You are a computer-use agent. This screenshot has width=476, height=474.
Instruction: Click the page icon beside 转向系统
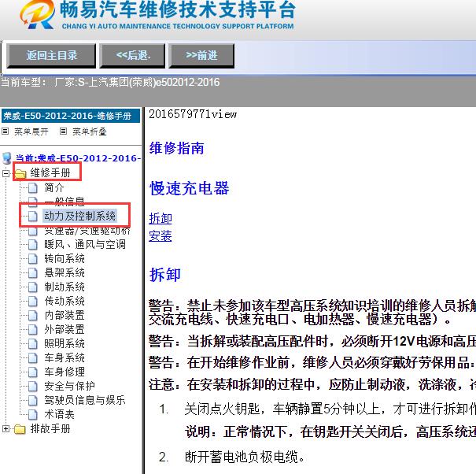coord(32,258)
